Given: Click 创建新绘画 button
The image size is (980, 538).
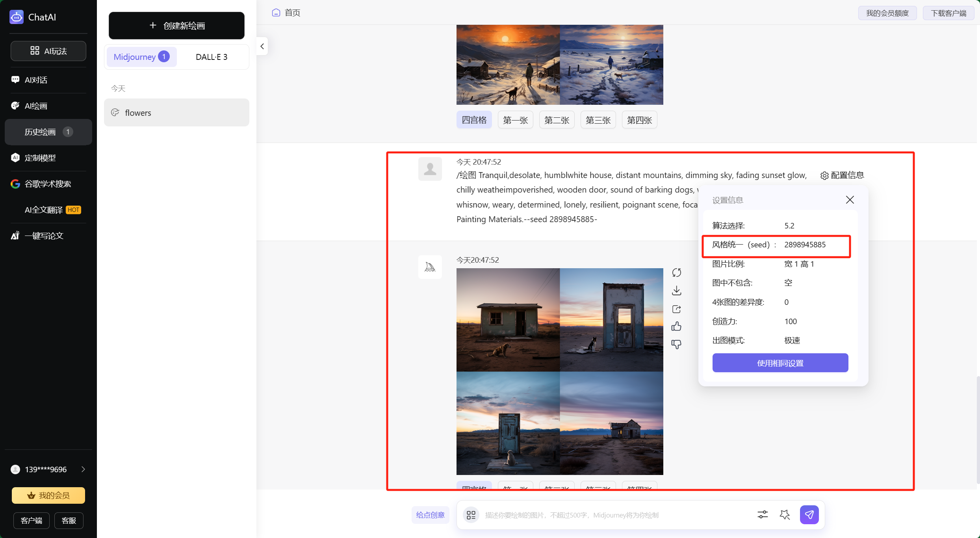Looking at the screenshot, I should click(x=176, y=26).
